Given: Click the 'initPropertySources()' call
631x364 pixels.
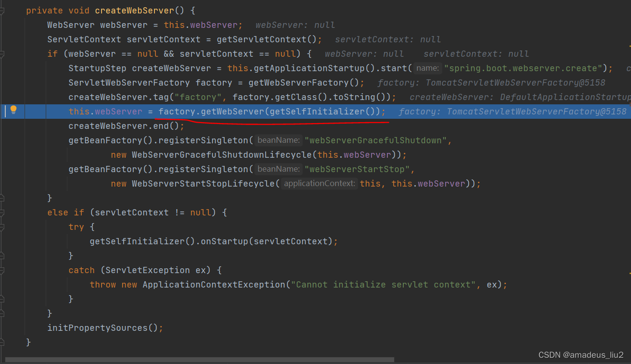Looking at the screenshot, I should coord(103,328).
